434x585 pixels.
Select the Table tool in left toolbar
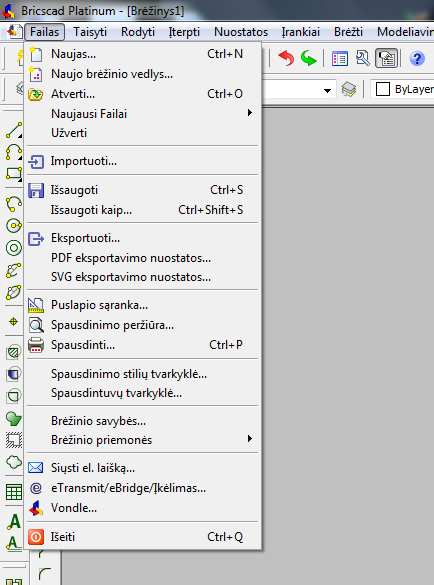point(14,492)
